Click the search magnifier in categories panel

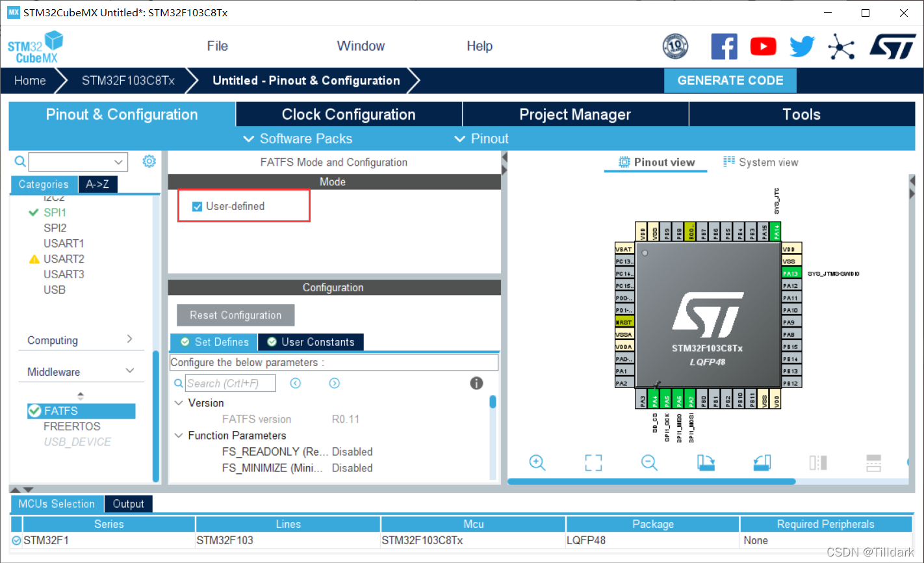[20, 161]
